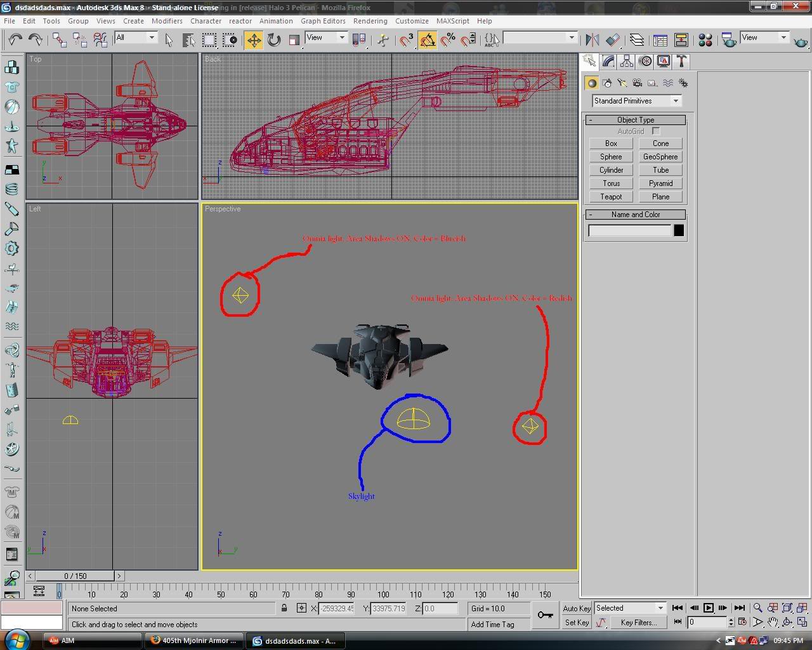
Task: Toggle the Percent Snap button
Action: [x=448, y=40]
